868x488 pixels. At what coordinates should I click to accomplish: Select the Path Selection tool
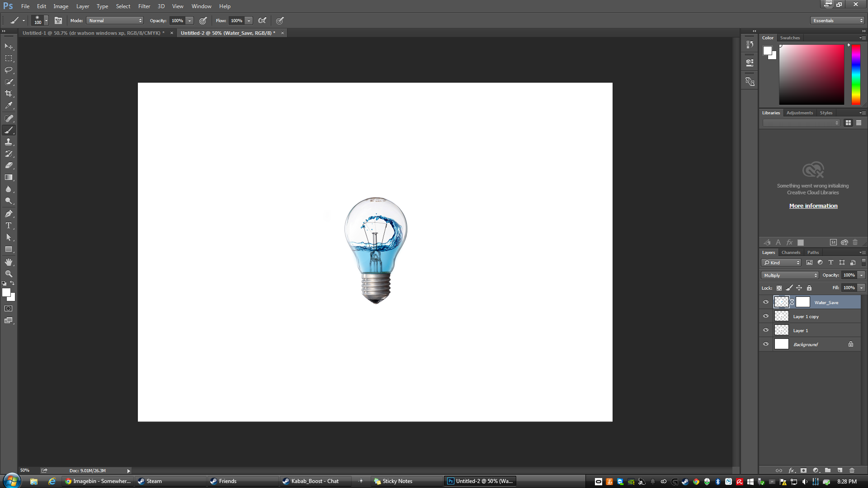point(9,237)
